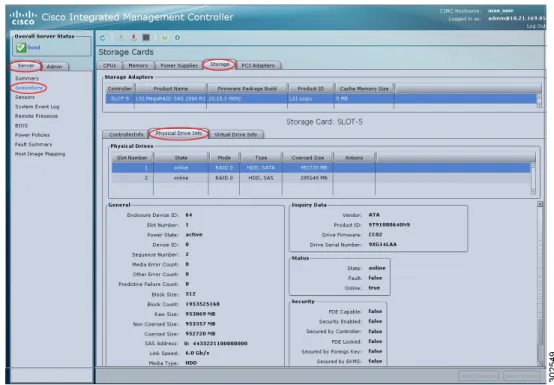Open Remote Presence
This screenshot has height=385, width=554.
pos(36,116)
